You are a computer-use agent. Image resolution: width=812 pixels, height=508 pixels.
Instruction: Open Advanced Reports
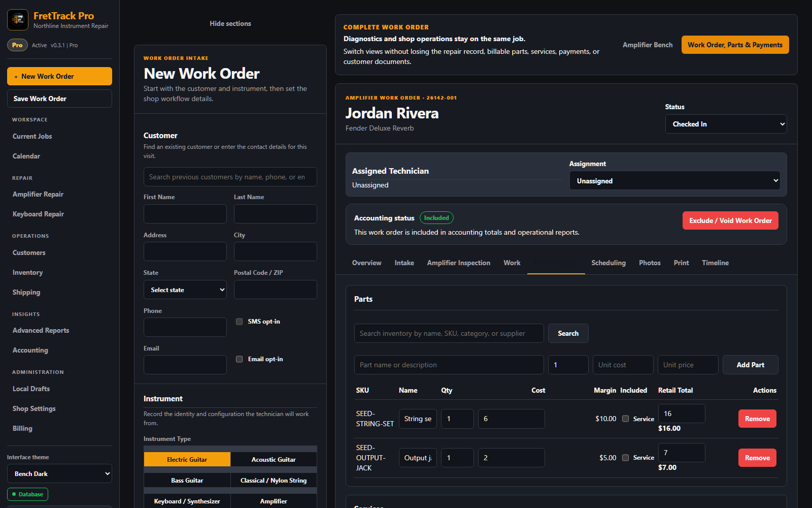pyautogui.click(x=41, y=330)
